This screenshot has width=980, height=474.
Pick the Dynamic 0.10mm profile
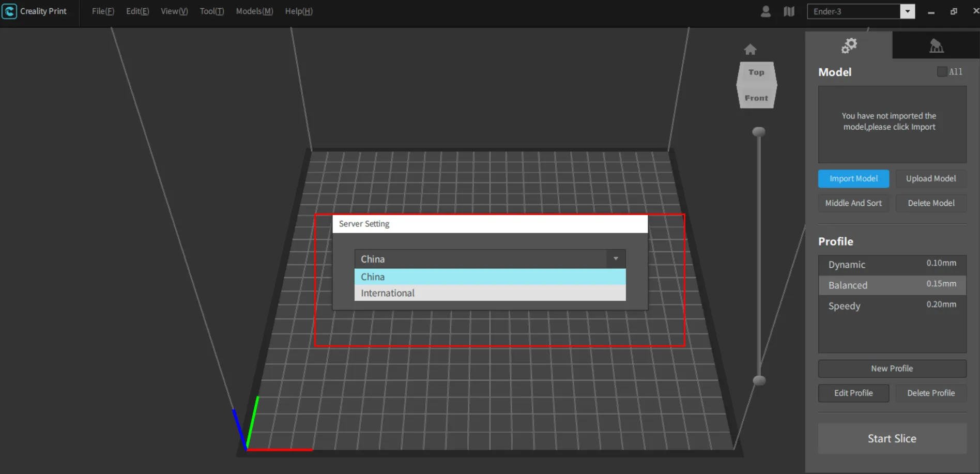coord(892,264)
